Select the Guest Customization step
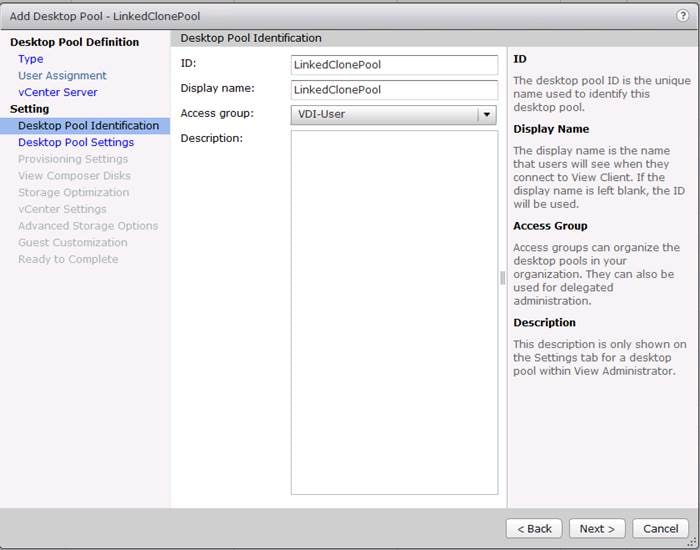This screenshot has height=550, width=700. [x=72, y=242]
